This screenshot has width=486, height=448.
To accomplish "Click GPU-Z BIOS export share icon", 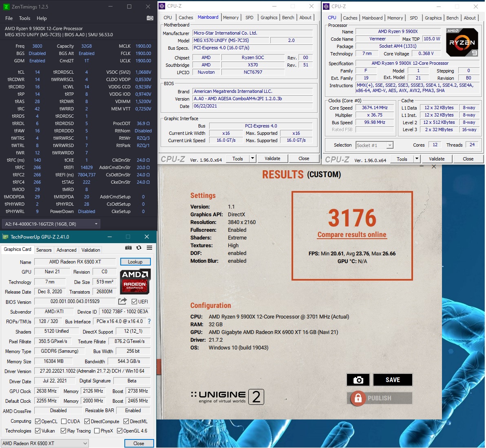I will (x=122, y=301).
